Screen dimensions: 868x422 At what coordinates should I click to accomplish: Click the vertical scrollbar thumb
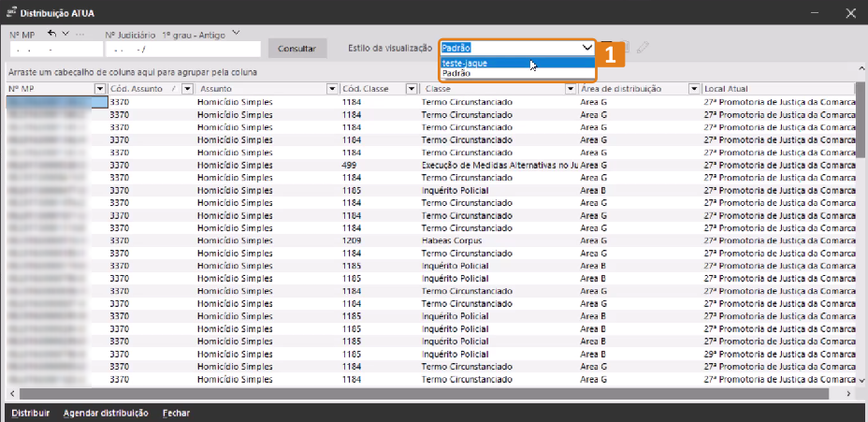click(861, 120)
